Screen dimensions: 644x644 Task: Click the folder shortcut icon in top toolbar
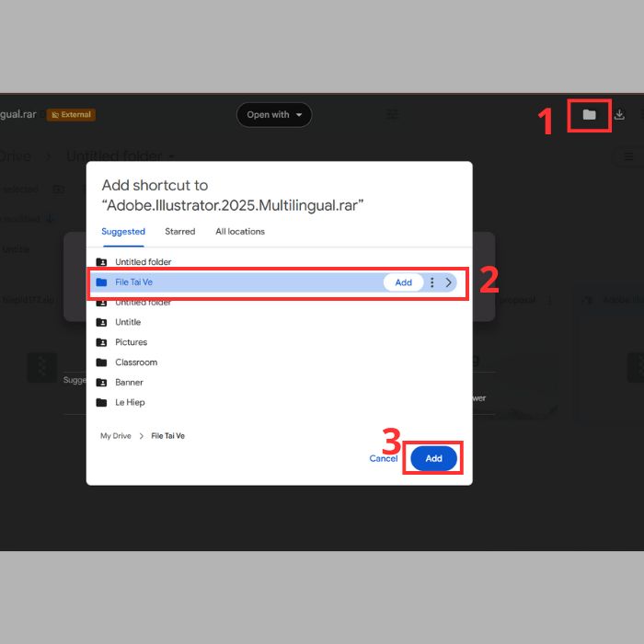click(589, 115)
